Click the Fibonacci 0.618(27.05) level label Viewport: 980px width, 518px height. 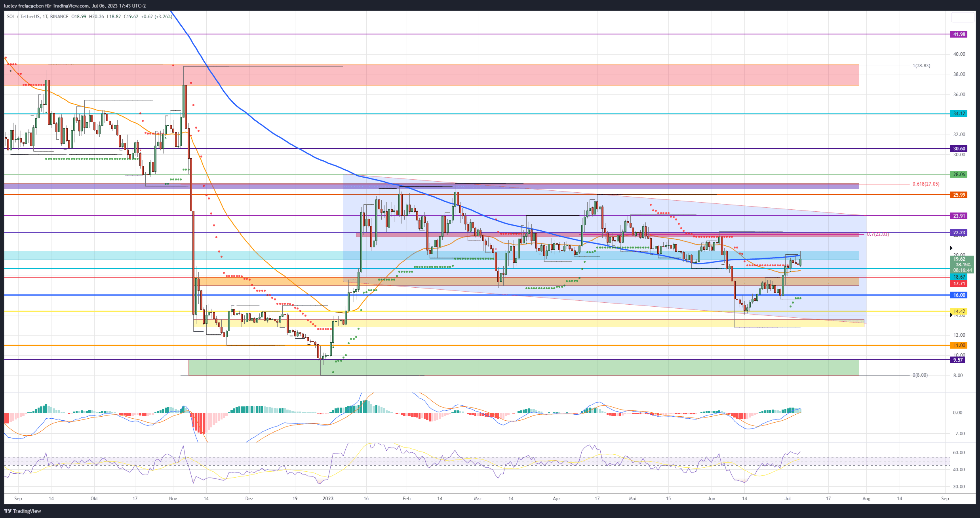(x=926, y=184)
